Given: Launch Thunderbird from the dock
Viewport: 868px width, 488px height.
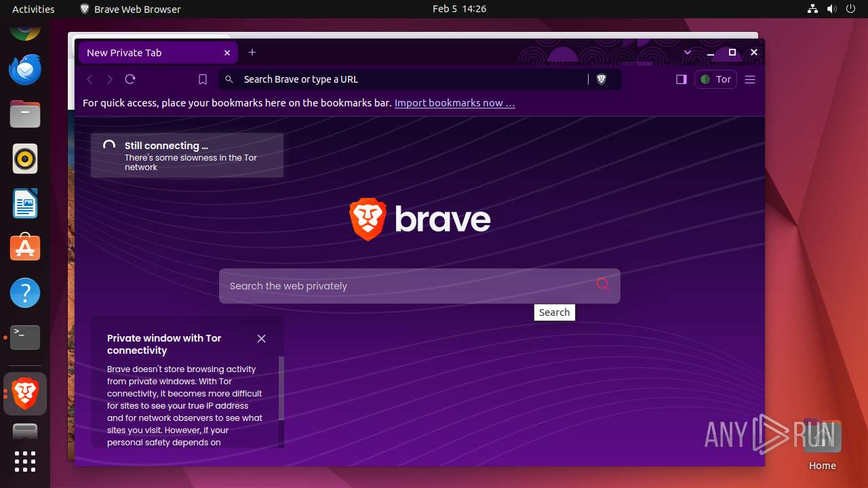Looking at the screenshot, I should tap(25, 69).
